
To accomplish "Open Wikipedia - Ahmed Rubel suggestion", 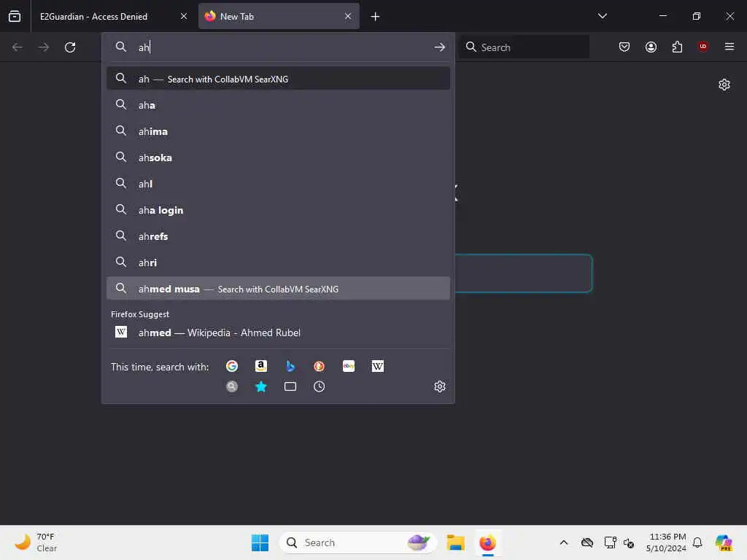I will 278,332.
